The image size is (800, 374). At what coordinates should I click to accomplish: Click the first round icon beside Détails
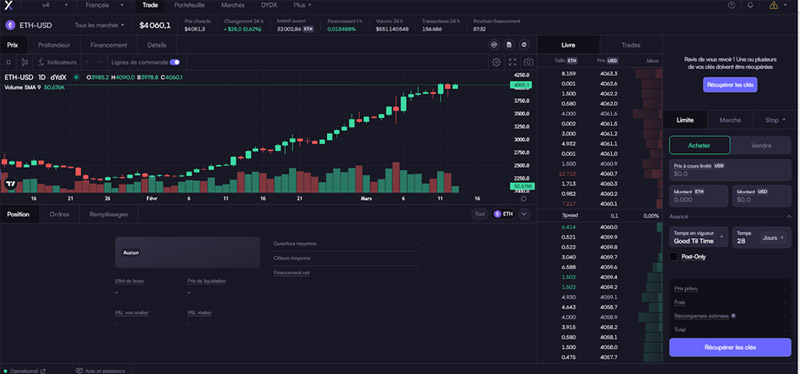coord(494,45)
